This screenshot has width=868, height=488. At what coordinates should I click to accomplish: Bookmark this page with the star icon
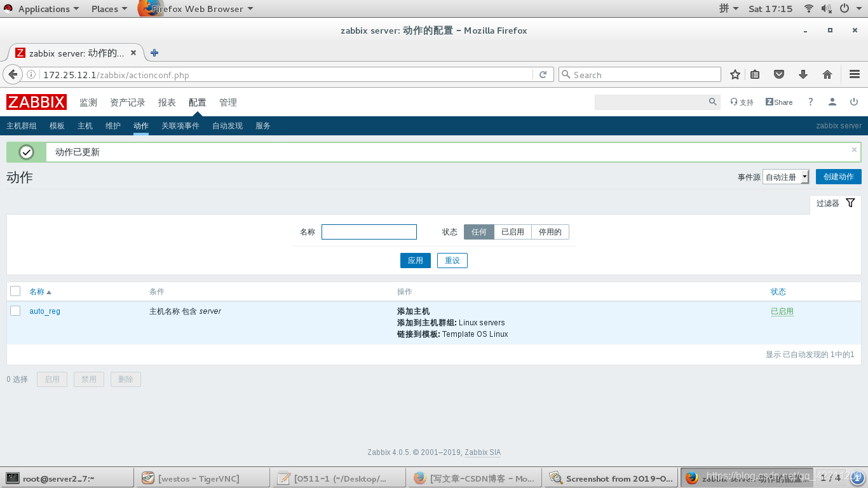click(x=735, y=74)
